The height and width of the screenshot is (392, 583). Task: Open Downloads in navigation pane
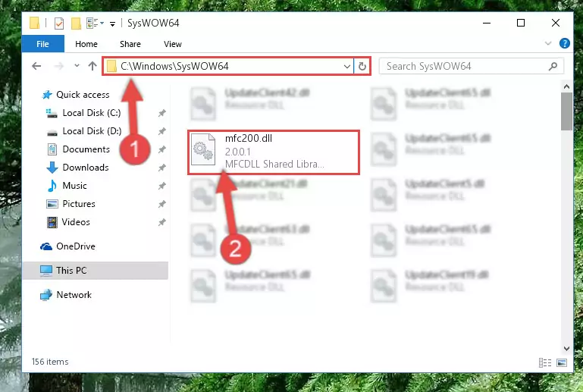click(x=86, y=168)
